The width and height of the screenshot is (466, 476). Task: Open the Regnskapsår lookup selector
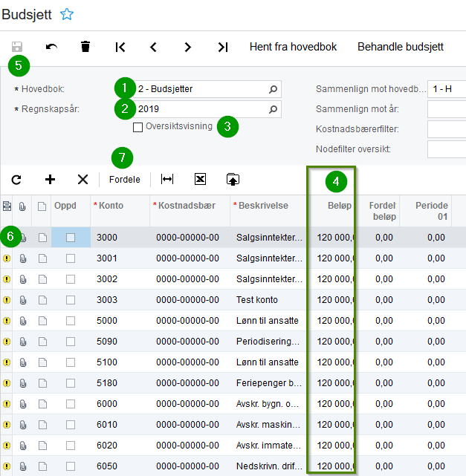click(x=274, y=109)
